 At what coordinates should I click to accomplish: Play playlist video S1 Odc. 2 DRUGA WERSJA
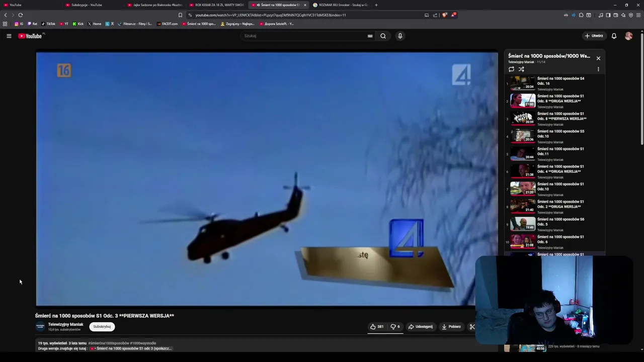(554, 207)
